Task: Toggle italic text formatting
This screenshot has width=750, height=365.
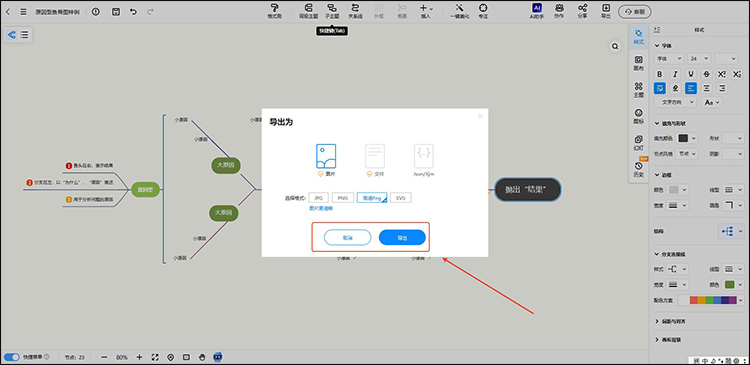Action: tap(675, 74)
